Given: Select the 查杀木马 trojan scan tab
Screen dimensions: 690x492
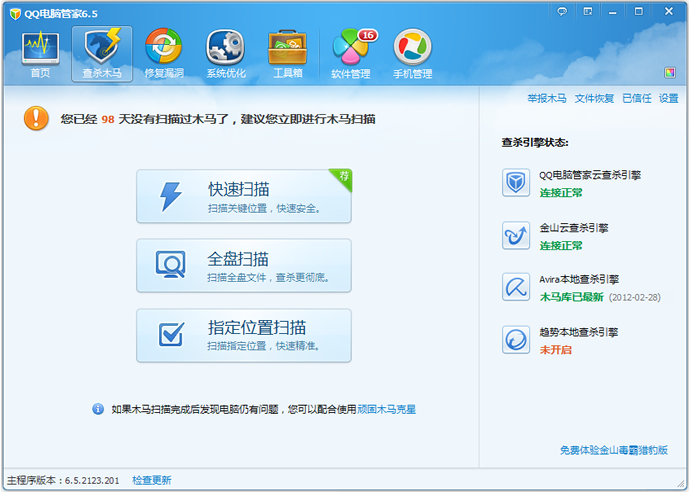Looking at the screenshot, I should [x=102, y=53].
